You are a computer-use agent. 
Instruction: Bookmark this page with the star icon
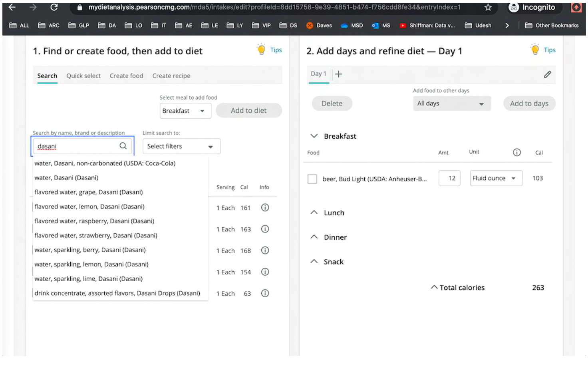pos(488,7)
